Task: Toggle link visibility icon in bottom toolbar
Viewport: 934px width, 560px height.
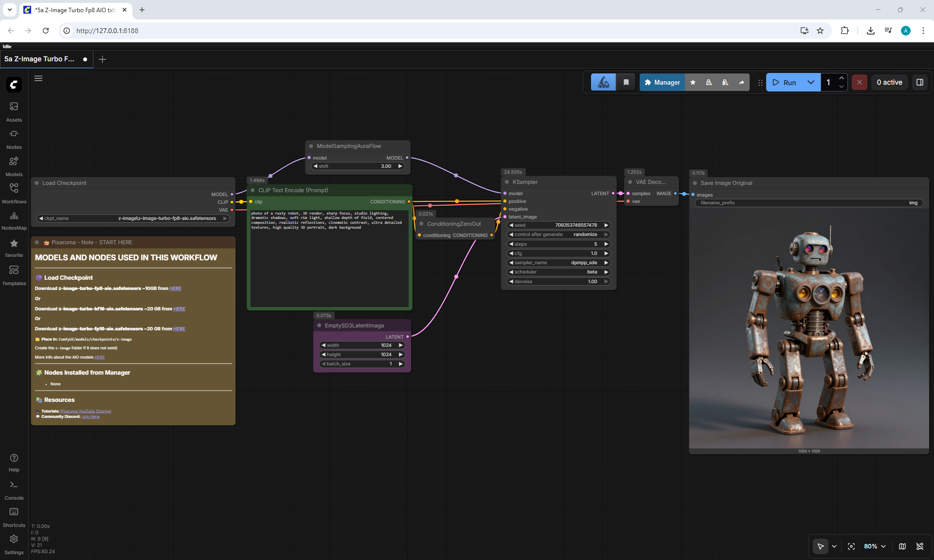Action: 920,546
